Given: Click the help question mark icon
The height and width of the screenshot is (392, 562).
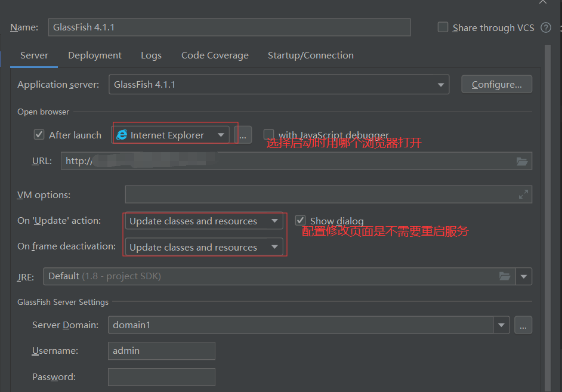Looking at the screenshot, I should (x=545, y=27).
